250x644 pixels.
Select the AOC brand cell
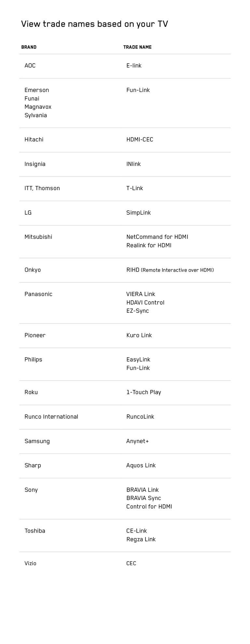point(30,66)
